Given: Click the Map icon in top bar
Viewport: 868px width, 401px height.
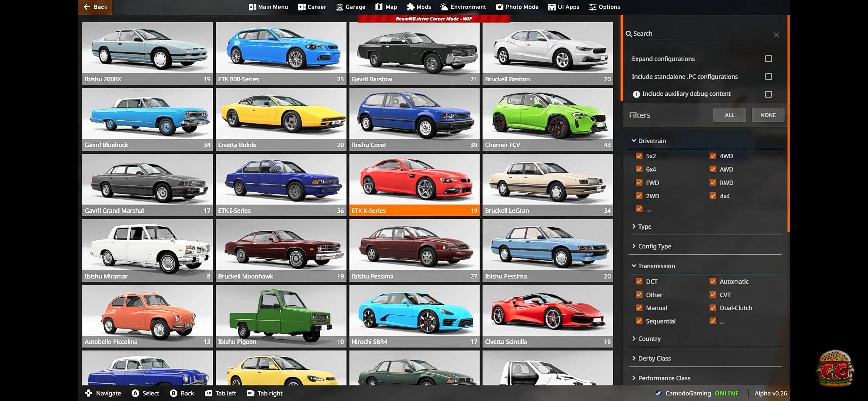Looking at the screenshot, I should coord(379,7).
